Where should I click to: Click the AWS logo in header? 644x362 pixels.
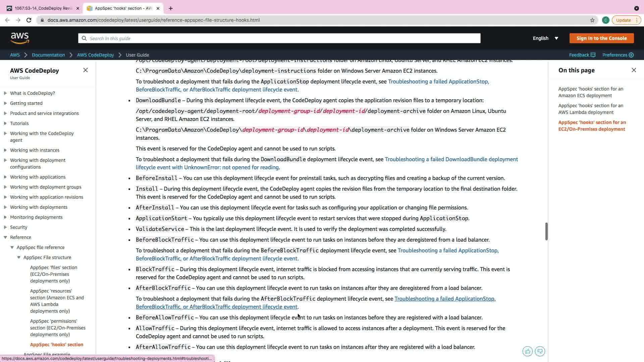[x=20, y=38]
